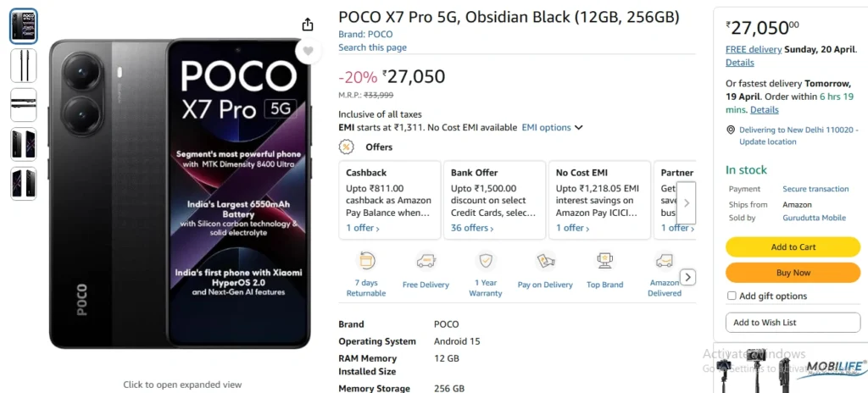The height and width of the screenshot is (393, 868).
Task: Click the Free Delivery truck icon
Action: coord(426,261)
